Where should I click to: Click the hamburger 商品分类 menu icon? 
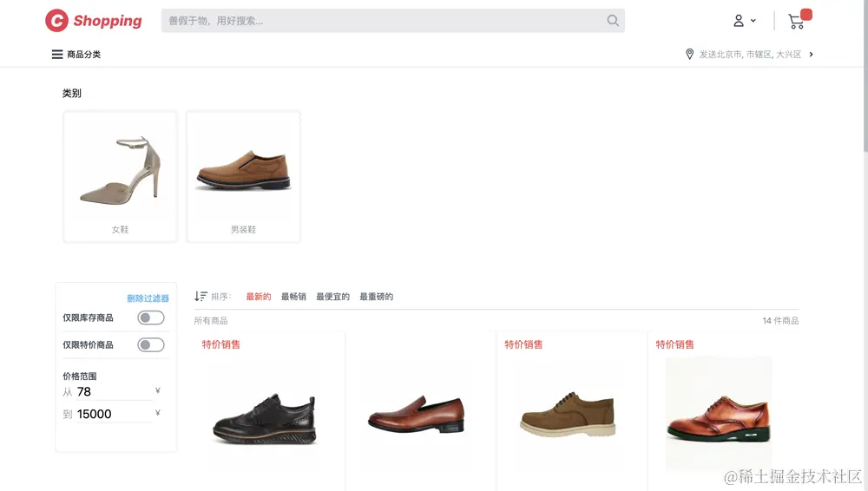point(57,55)
